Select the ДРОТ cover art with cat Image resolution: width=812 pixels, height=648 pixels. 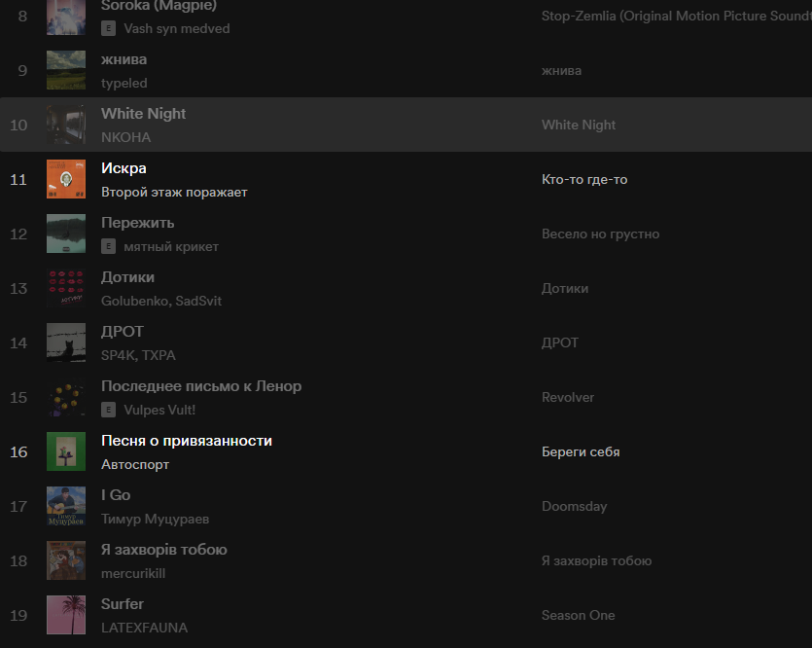(x=66, y=342)
